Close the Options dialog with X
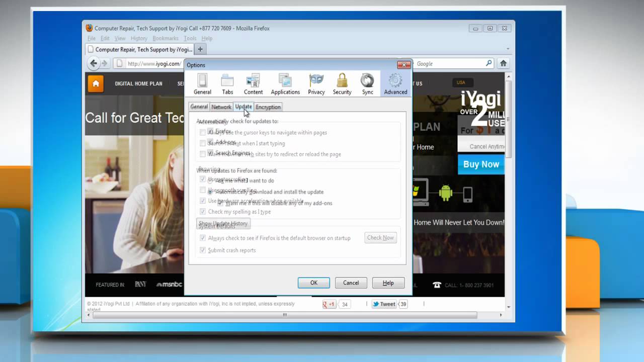This screenshot has width=644, height=362. tap(404, 65)
